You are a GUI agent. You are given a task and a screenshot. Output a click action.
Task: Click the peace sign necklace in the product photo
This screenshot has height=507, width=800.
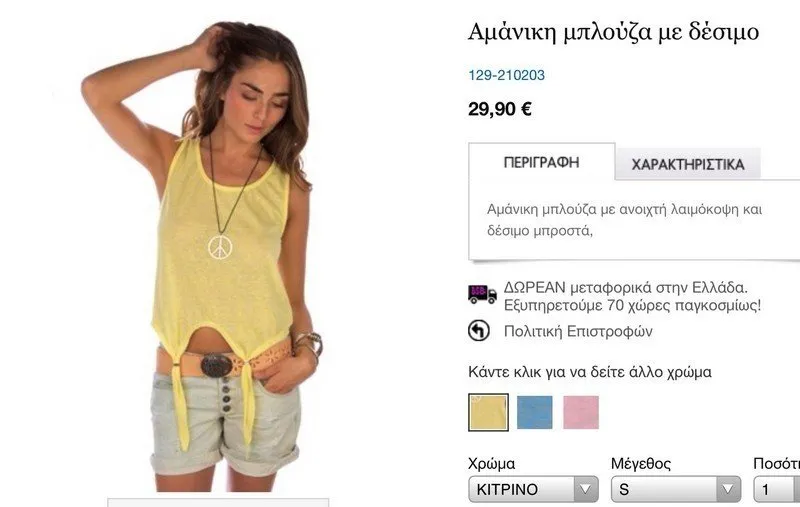click(x=220, y=247)
